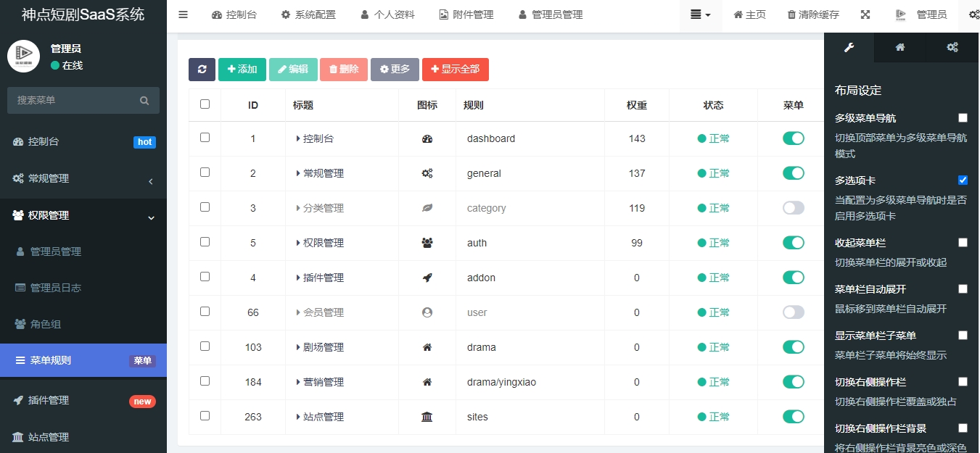Open the wrench settings tab in right panel
This screenshot has height=453, width=980.
(849, 47)
